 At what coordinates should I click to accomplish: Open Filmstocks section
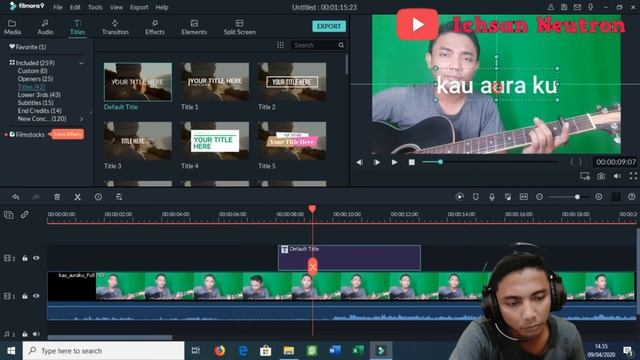click(x=27, y=134)
